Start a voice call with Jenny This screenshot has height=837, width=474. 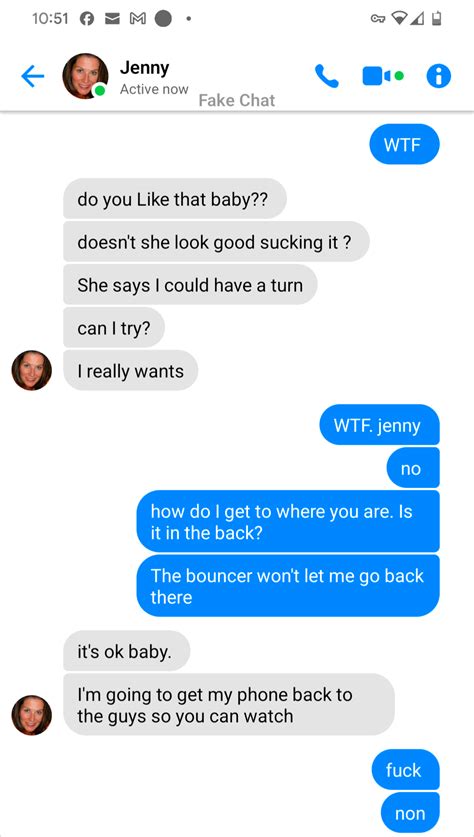click(327, 76)
